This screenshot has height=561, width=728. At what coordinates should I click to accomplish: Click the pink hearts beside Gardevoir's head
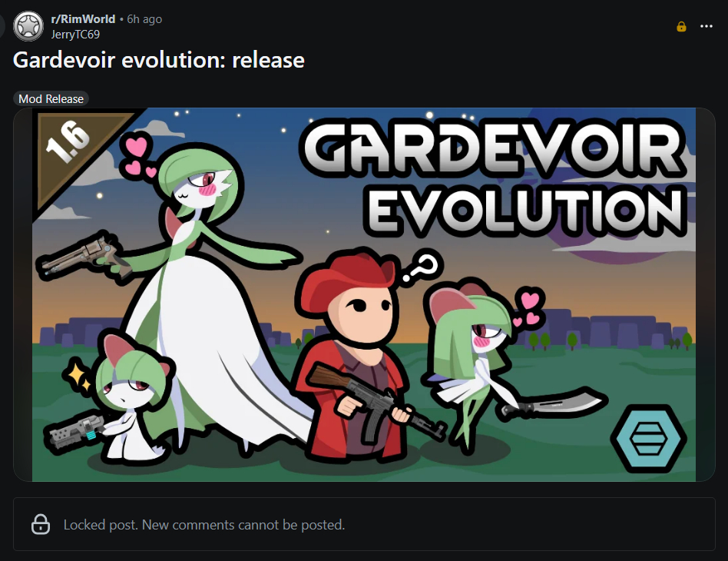137,157
